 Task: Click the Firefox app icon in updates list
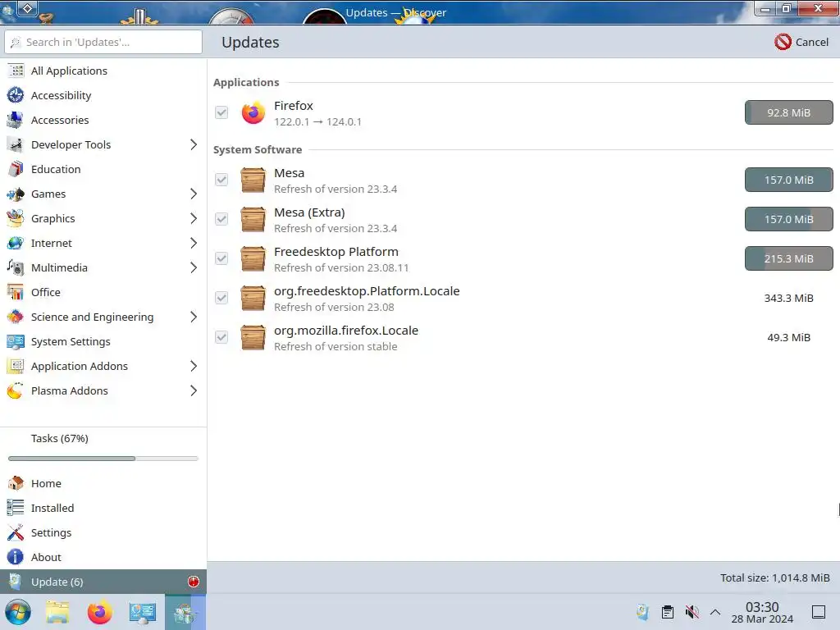(x=253, y=113)
